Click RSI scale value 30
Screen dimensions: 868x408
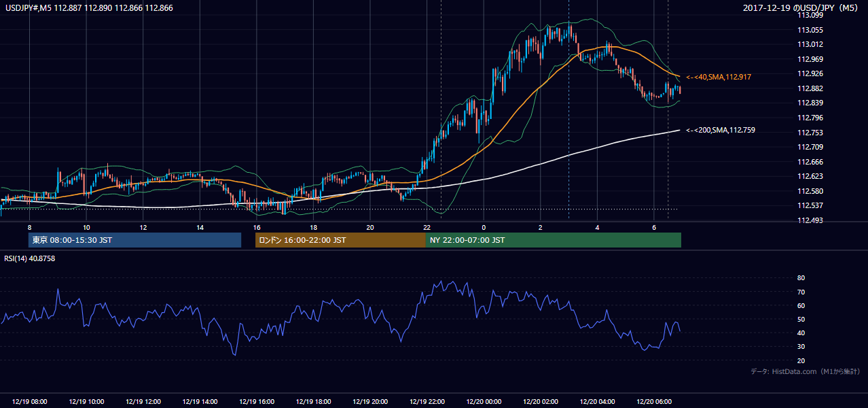[801, 347]
